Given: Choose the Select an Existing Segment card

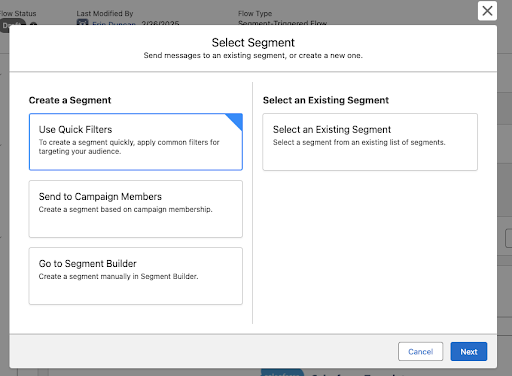Looking at the screenshot, I should (370, 142).
